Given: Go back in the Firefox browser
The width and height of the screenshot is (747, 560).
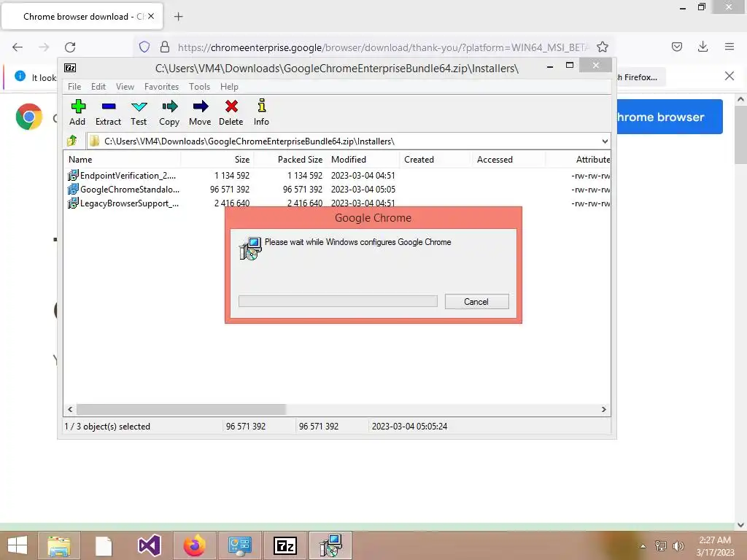Looking at the screenshot, I should coord(18,47).
